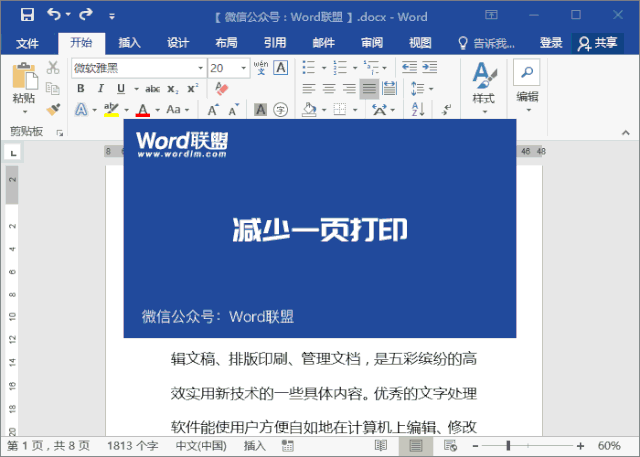This screenshot has height=457, width=640.
Task: Switch to the 插入 ribbon tab
Action: point(129,42)
